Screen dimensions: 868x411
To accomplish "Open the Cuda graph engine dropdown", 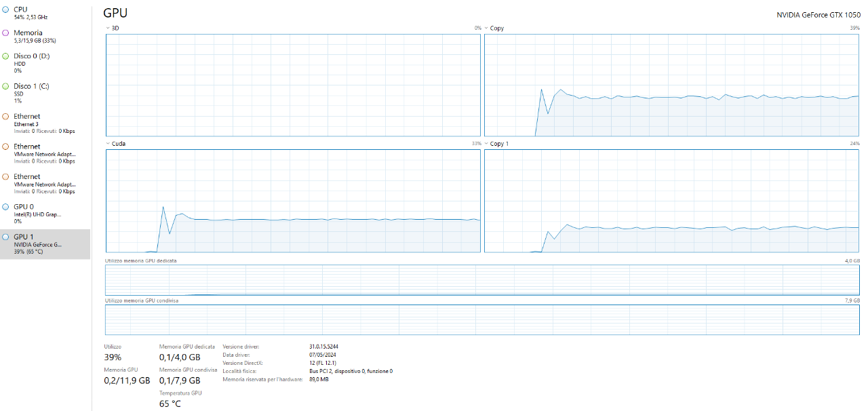I will [108, 144].
